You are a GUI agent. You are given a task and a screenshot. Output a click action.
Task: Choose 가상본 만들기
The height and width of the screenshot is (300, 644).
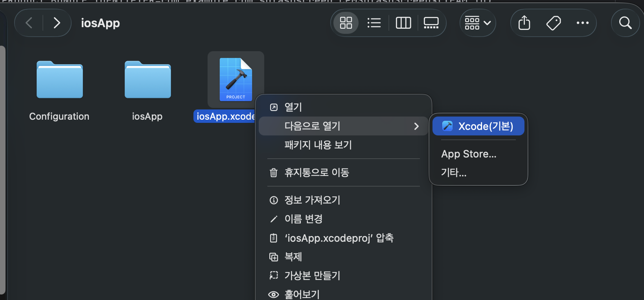click(x=343, y=276)
